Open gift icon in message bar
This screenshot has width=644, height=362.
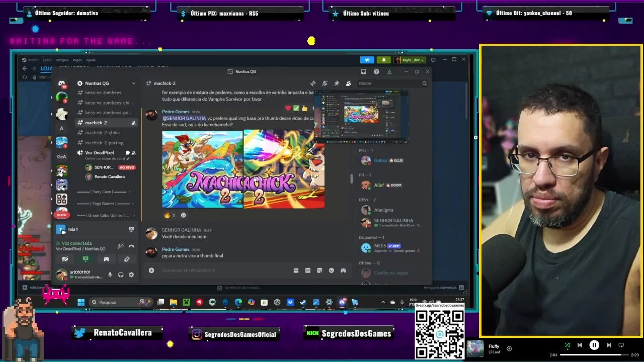[296, 270]
